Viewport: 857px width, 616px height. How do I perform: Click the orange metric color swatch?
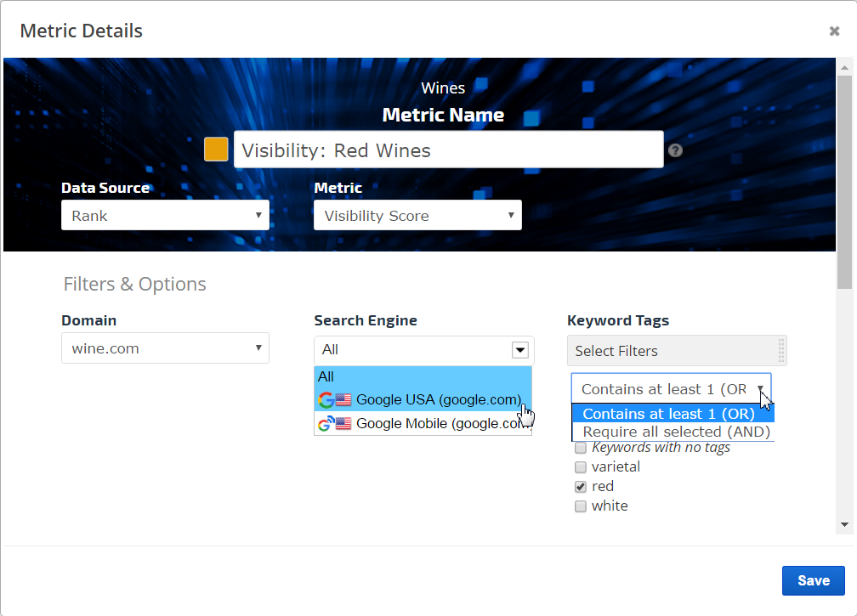tap(216, 150)
